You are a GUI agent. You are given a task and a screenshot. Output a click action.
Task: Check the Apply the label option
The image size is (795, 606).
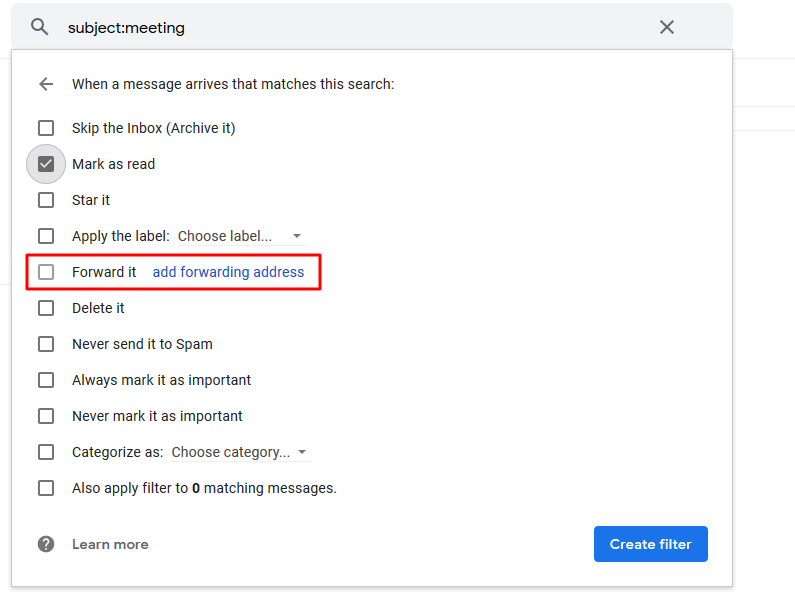(x=46, y=236)
